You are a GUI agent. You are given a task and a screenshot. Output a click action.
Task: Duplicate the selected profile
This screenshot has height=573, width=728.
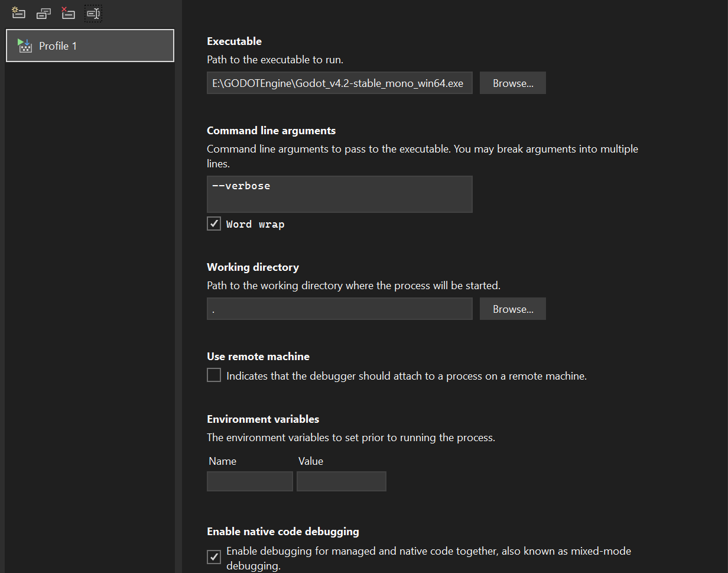pyautogui.click(x=43, y=13)
